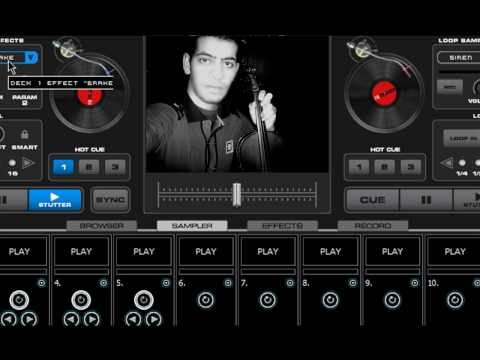The width and height of the screenshot is (480, 360).
Task: Toggle the Smart loop lock icon
Action: [x=24, y=134]
